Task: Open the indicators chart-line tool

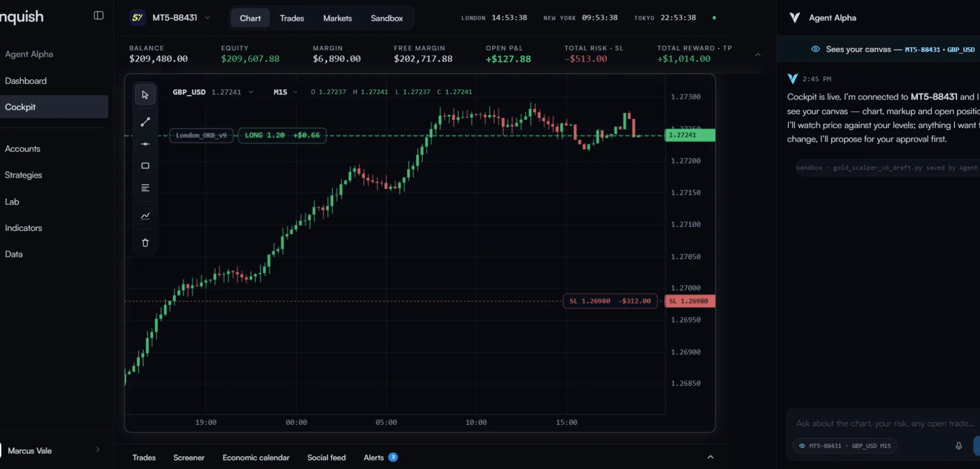Action: 145,216
